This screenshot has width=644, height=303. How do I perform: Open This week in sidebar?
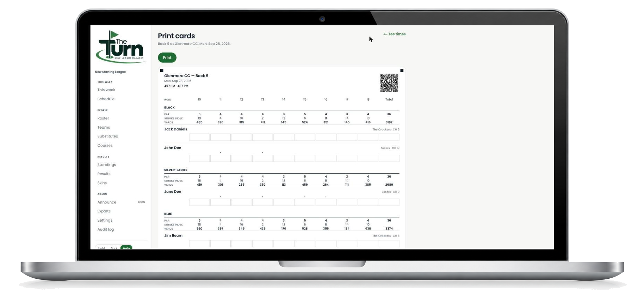(x=106, y=90)
